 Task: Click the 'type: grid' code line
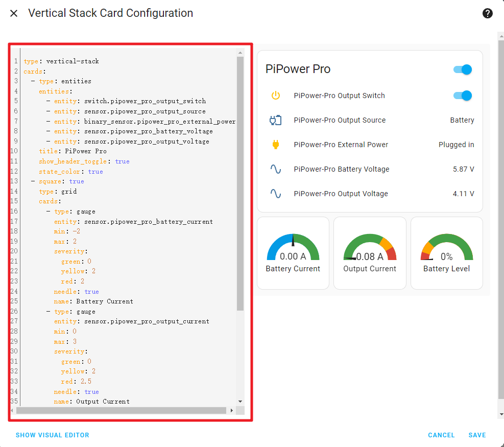(58, 192)
